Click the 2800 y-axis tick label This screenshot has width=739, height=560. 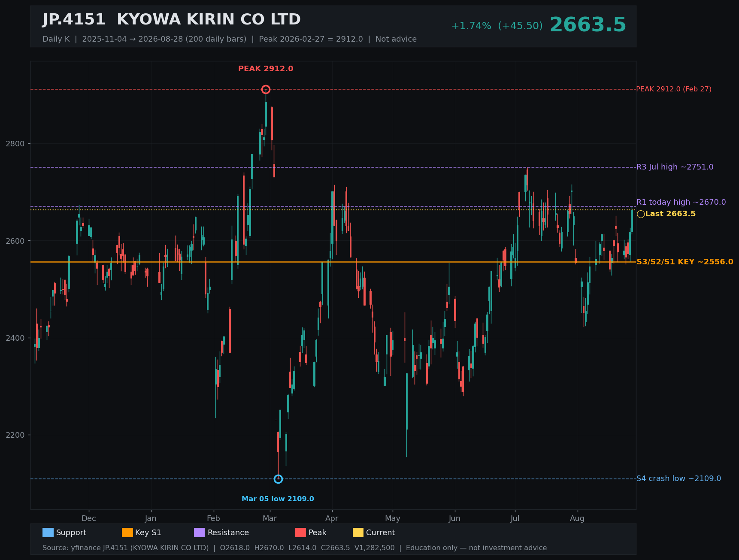click(15, 144)
